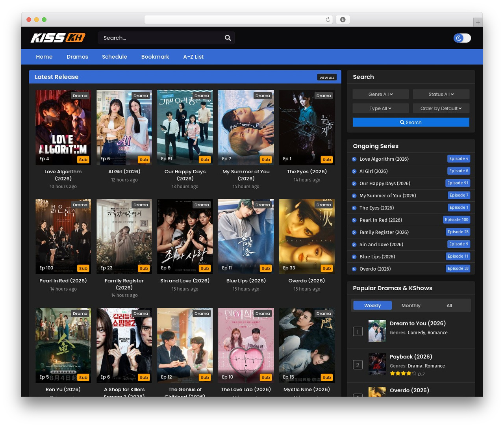
Task: Open the Order by Default dropdown
Action: coord(441,108)
